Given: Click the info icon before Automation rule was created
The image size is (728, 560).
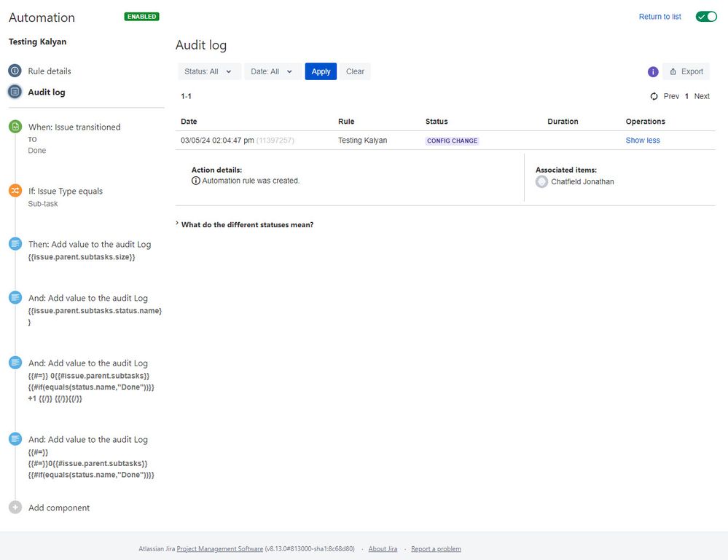Looking at the screenshot, I should point(196,181).
